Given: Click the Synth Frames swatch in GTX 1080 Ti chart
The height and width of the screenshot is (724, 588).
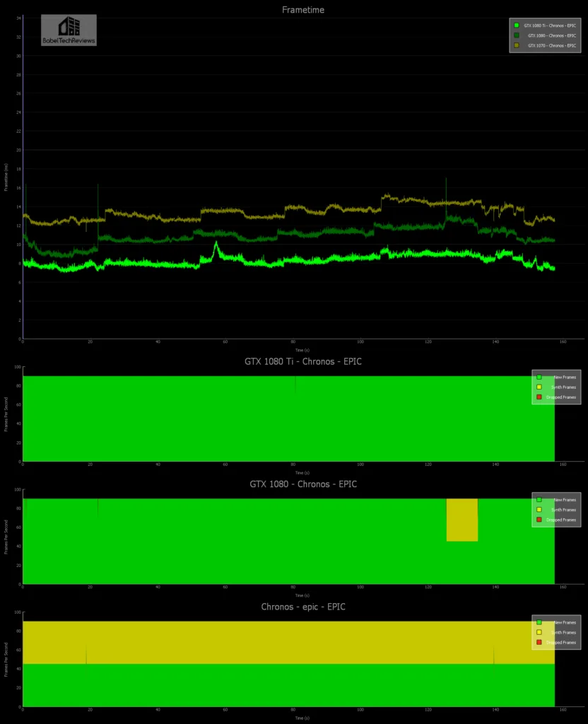Looking at the screenshot, I should [539, 387].
